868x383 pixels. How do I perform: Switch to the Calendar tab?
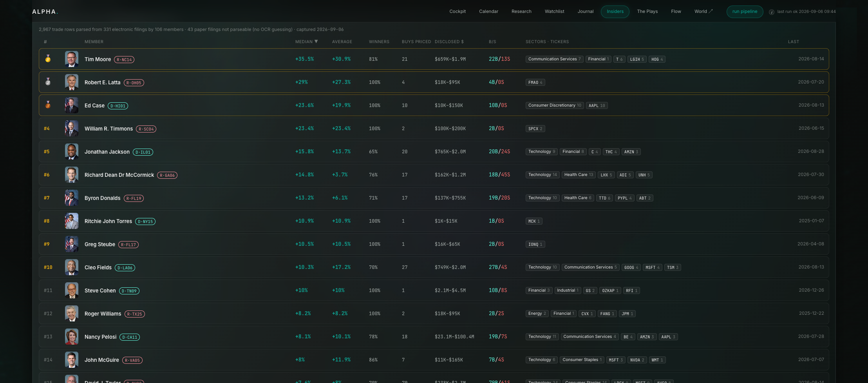pos(488,11)
